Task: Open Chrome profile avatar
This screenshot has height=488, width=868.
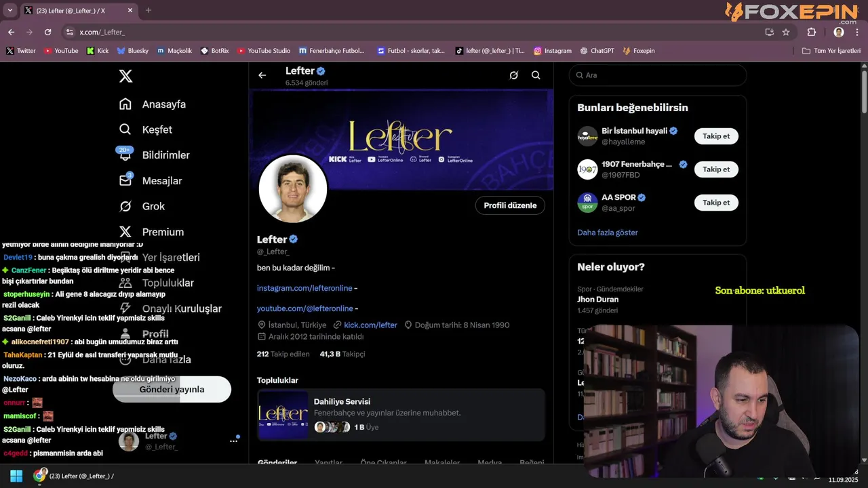Action: (839, 32)
